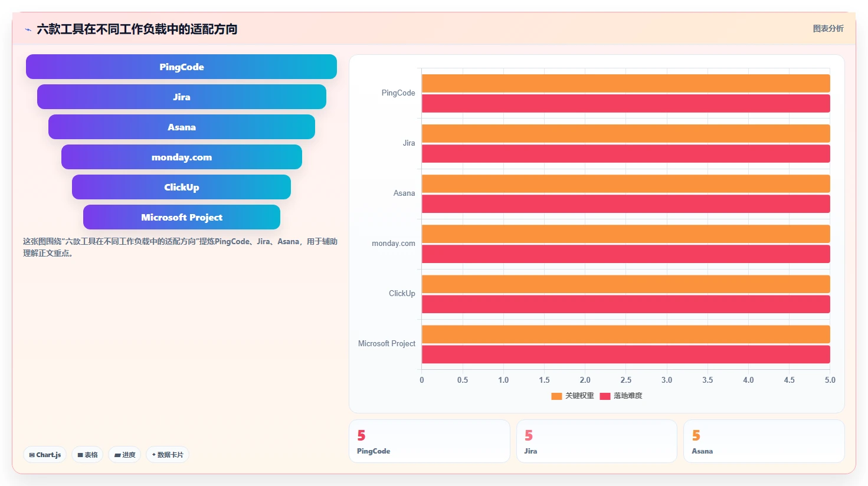
Task: Click the Jira funnel bar
Action: (181, 97)
